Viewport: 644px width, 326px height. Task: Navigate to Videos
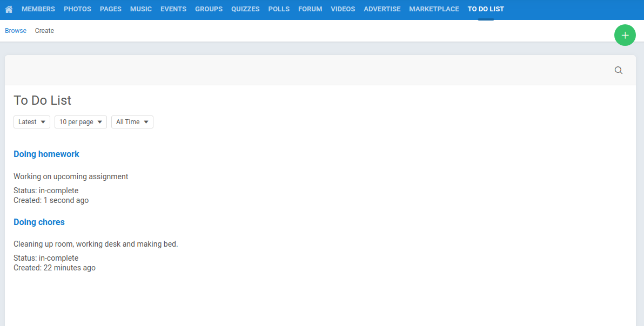[x=343, y=9]
